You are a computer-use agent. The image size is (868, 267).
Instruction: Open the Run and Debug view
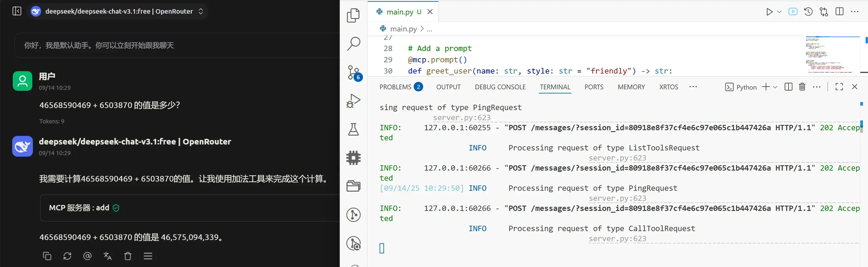click(x=353, y=101)
